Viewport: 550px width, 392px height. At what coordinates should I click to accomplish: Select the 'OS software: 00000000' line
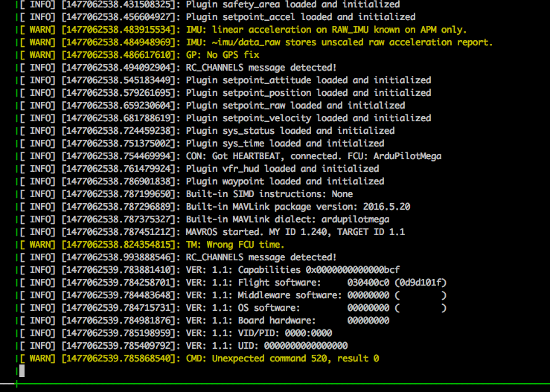tap(233, 308)
